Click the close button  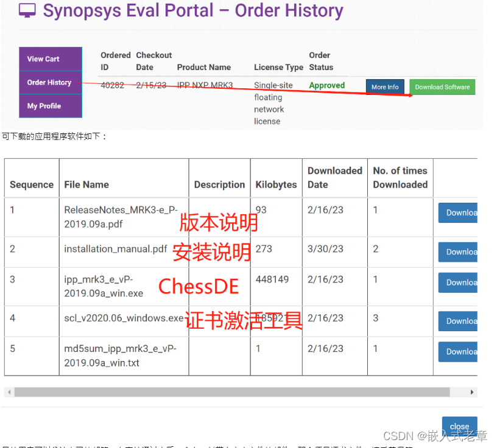(460, 427)
